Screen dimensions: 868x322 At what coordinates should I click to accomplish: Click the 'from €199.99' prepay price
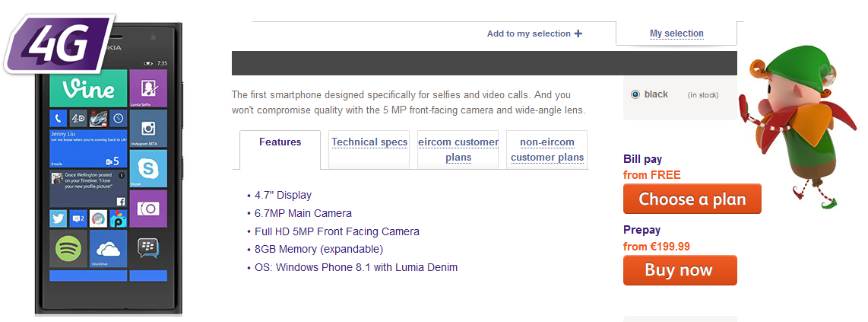[657, 247]
